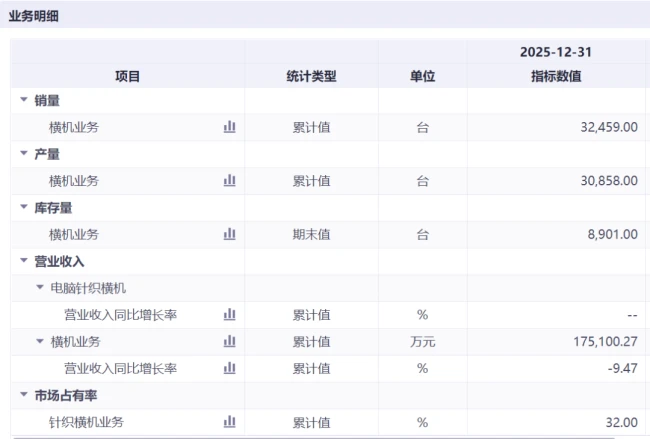Collapse the 电脑针织横机 subgroup
Image resolution: width=650 pixels, height=439 pixels.
coord(40,287)
